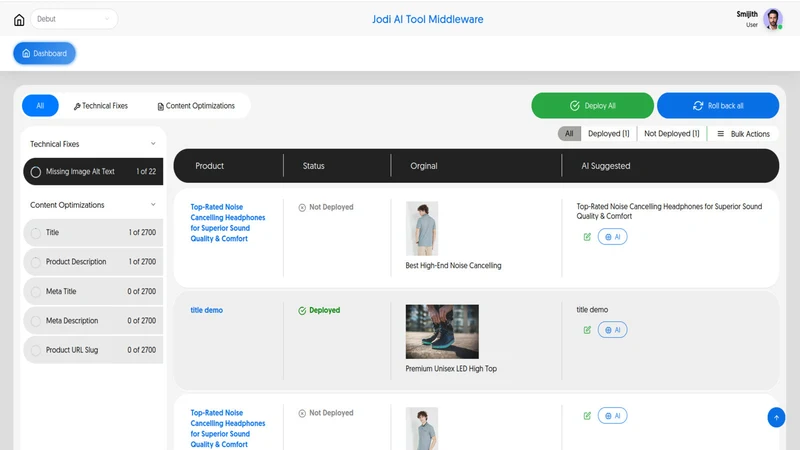The width and height of the screenshot is (800, 450).
Task: Click the Product column header
Action: 209,166
